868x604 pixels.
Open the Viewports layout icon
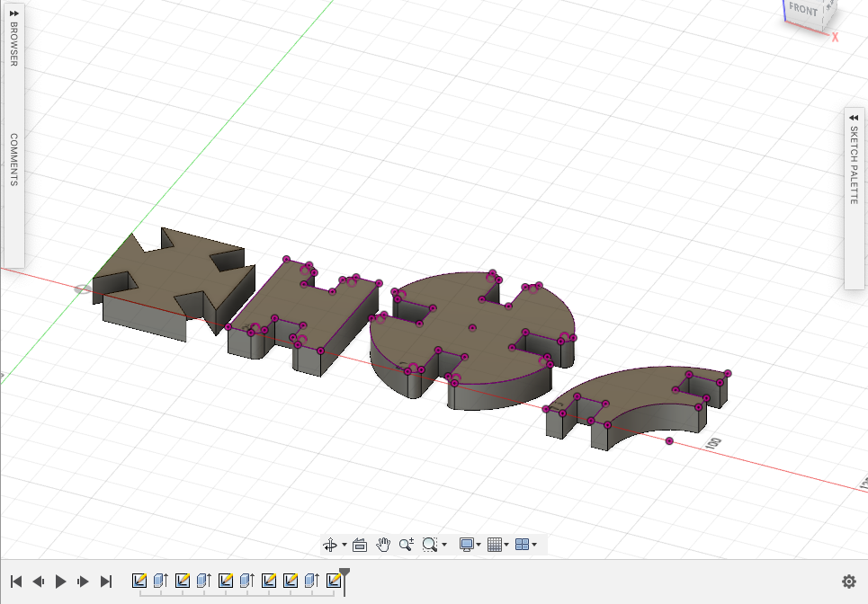coord(522,545)
